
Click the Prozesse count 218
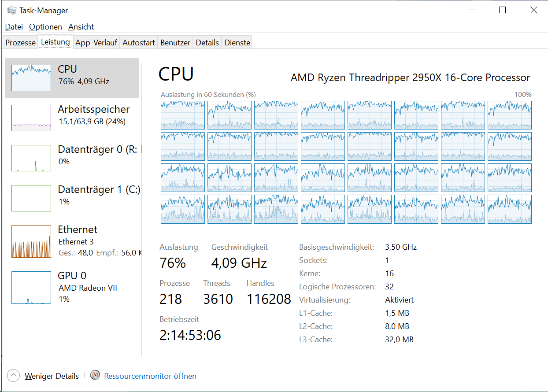170,299
